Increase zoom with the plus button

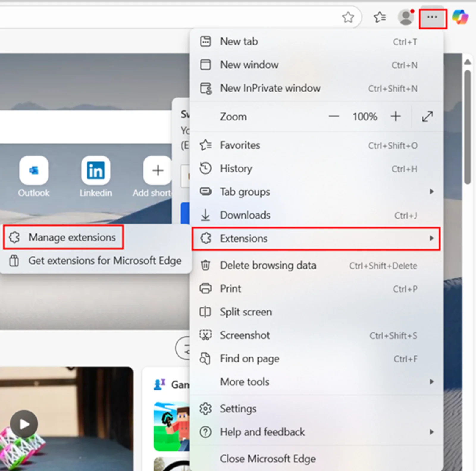[x=396, y=116]
